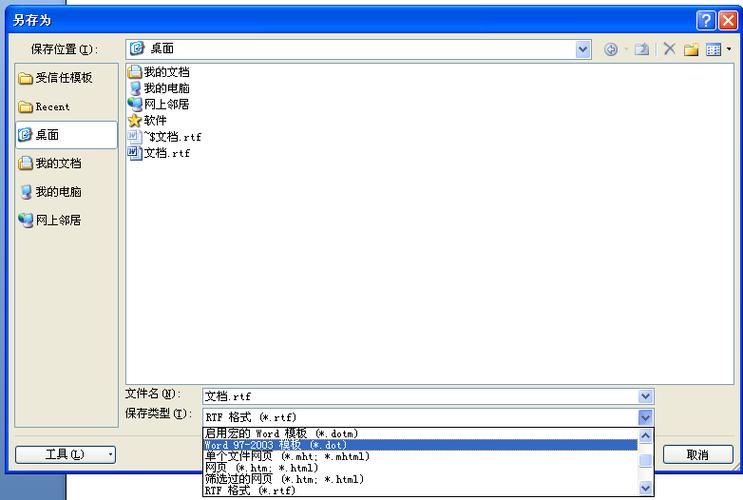The image size is (743, 500).
Task: Click the type list scroll-up arrow
Action: (645, 436)
